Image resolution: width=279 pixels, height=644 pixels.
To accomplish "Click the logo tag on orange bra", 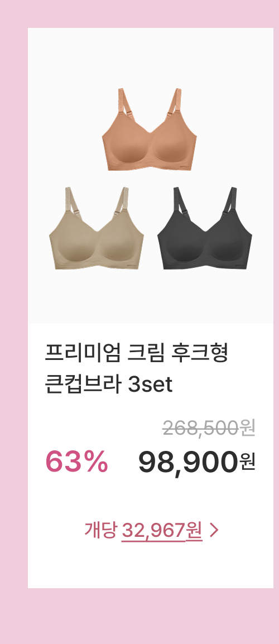I will tap(185, 166).
